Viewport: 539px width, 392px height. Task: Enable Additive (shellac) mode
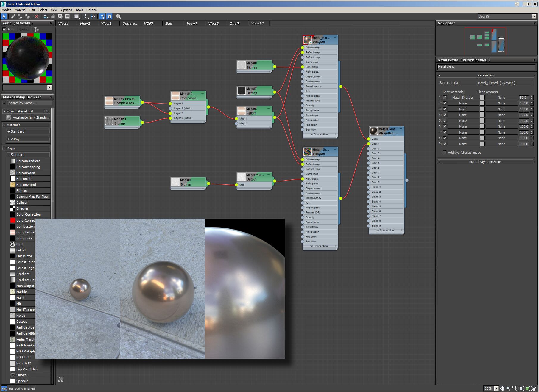(x=445, y=153)
